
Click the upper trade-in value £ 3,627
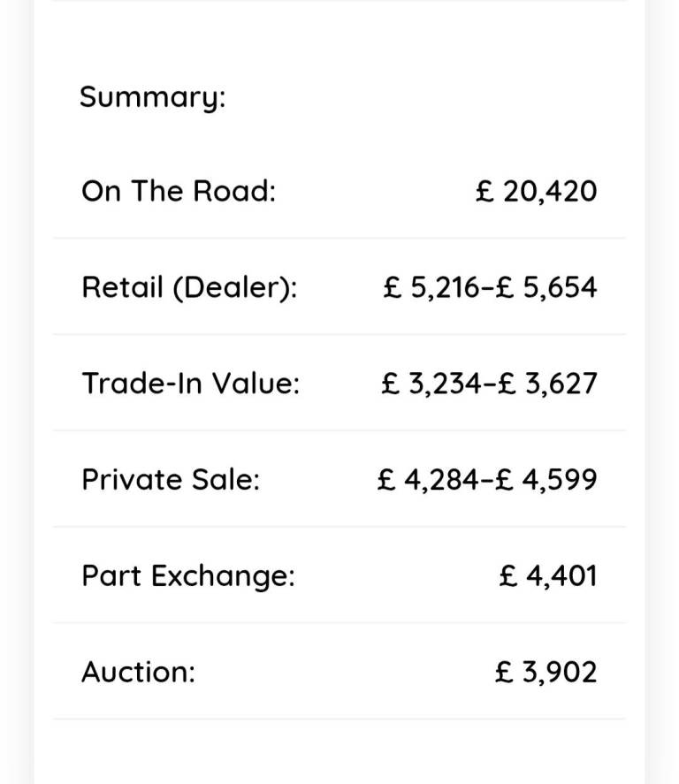click(547, 384)
